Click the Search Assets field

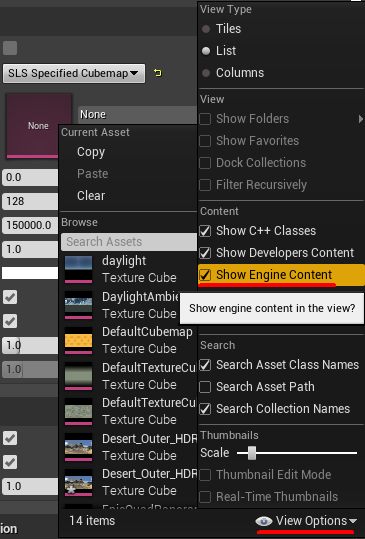click(x=129, y=242)
